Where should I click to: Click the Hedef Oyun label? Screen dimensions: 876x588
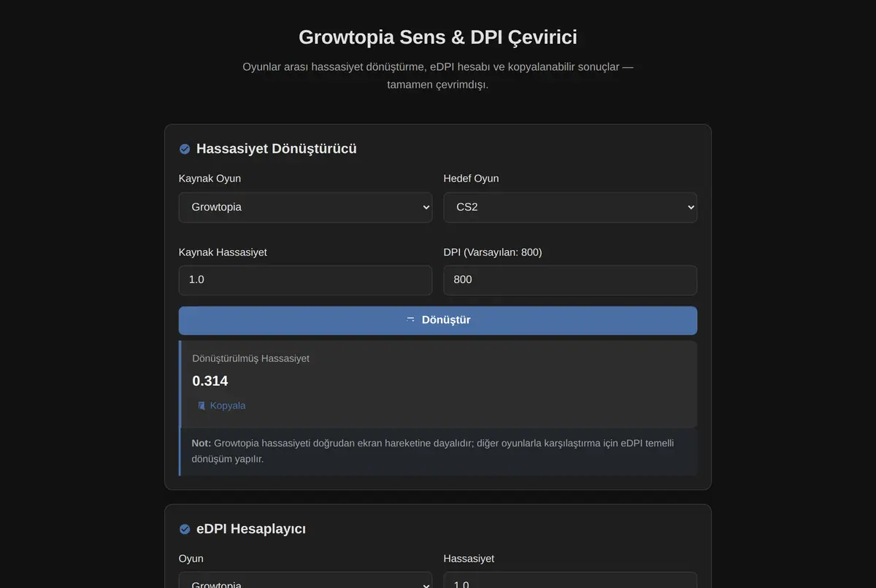[472, 178]
